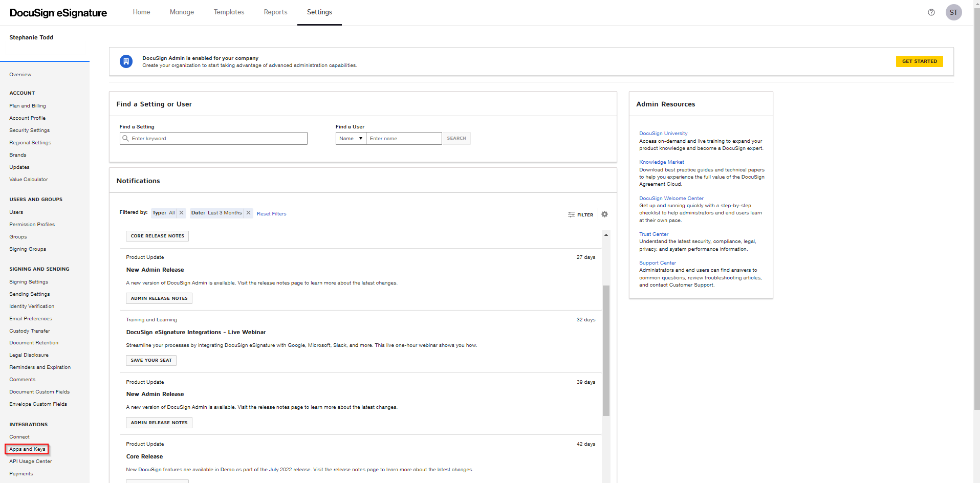Open Users in the sidebar
980x483 pixels.
click(x=16, y=212)
